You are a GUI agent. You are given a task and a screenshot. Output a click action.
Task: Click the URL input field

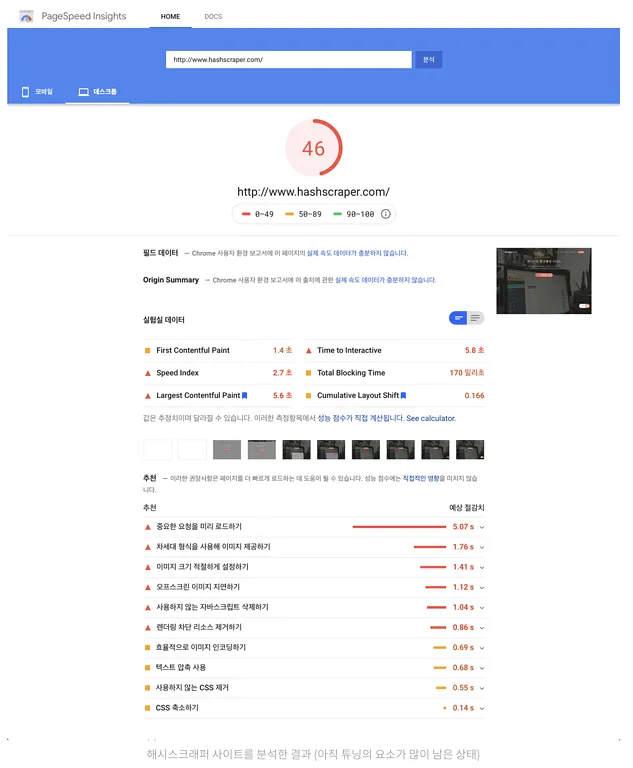click(288, 60)
